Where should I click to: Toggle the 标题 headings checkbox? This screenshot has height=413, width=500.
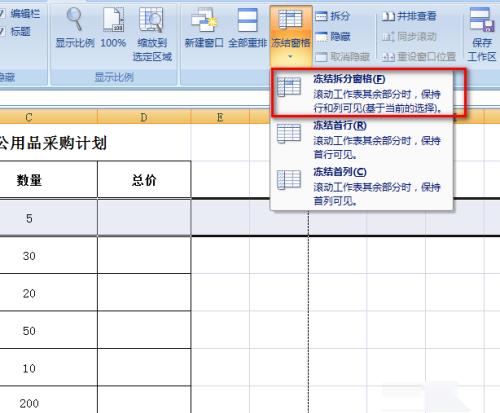coord(2,32)
